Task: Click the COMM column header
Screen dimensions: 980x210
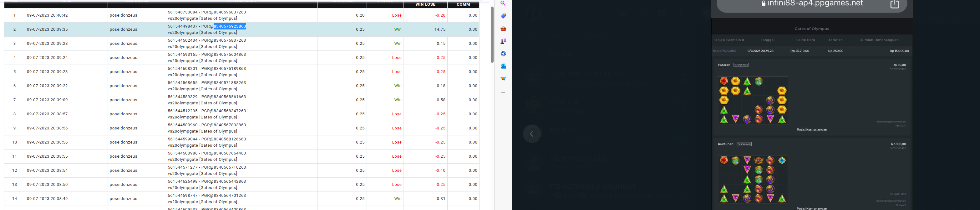Action: tap(463, 5)
